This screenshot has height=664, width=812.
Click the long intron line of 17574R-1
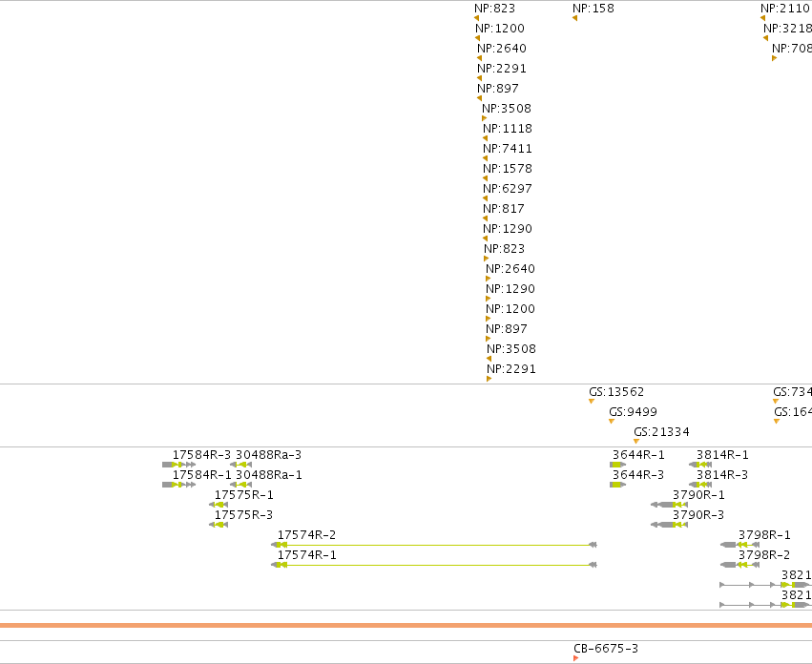coord(438,565)
